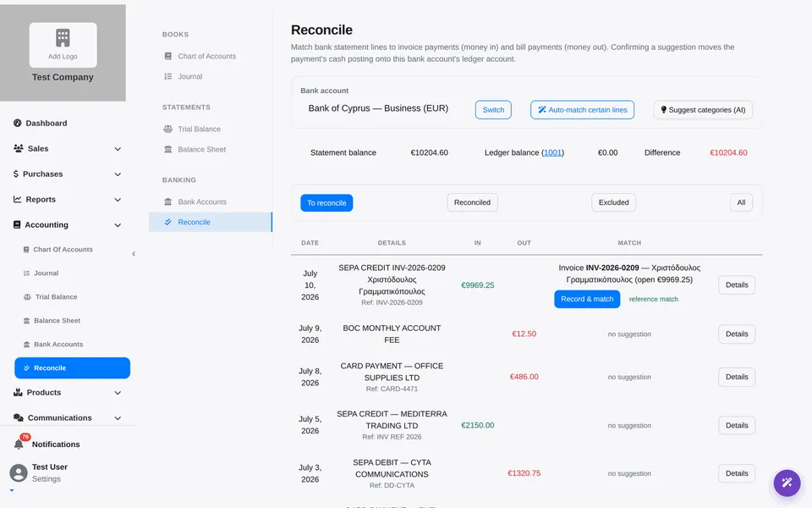Click the Sales people icon
The width and height of the screenshot is (812, 508).
pyautogui.click(x=18, y=148)
